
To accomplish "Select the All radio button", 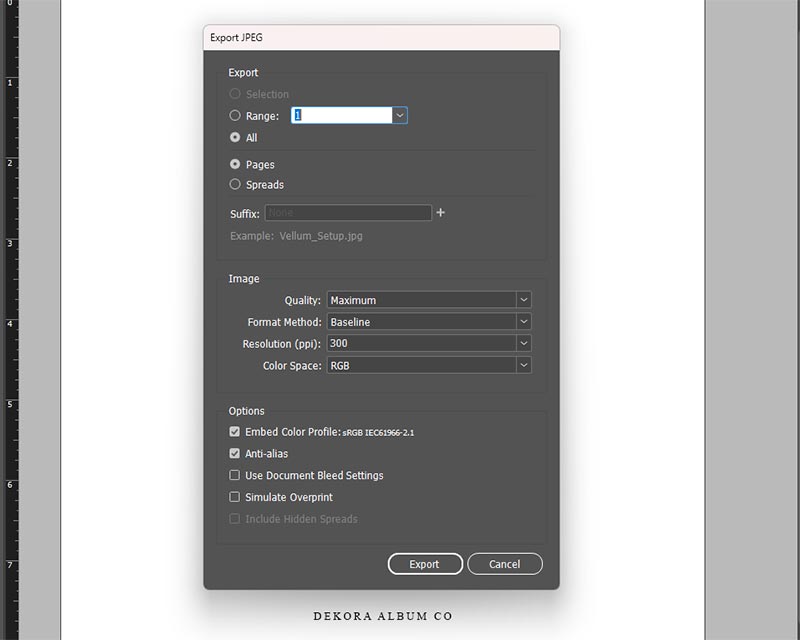I will [235, 138].
